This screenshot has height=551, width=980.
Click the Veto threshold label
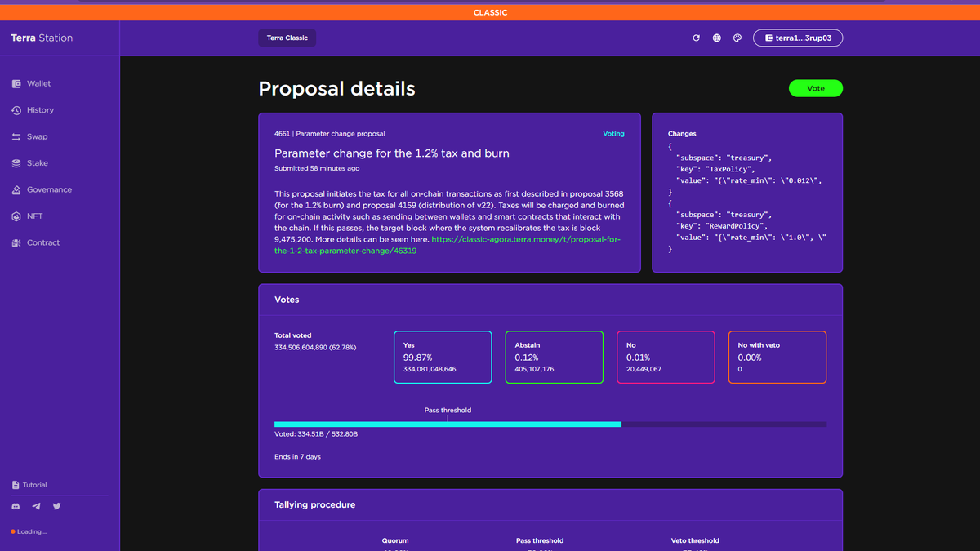click(695, 540)
